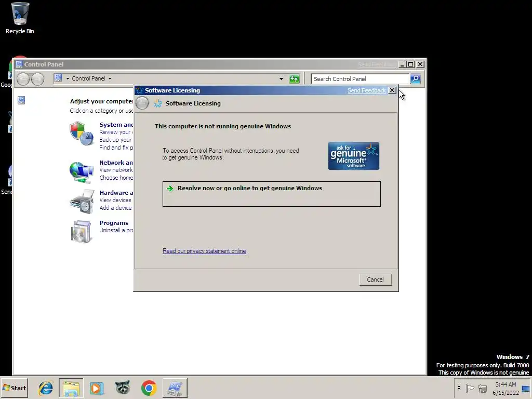This screenshot has width=532, height=399.
Task: Open Read our privacy statement online link
Action: point(204,251)
